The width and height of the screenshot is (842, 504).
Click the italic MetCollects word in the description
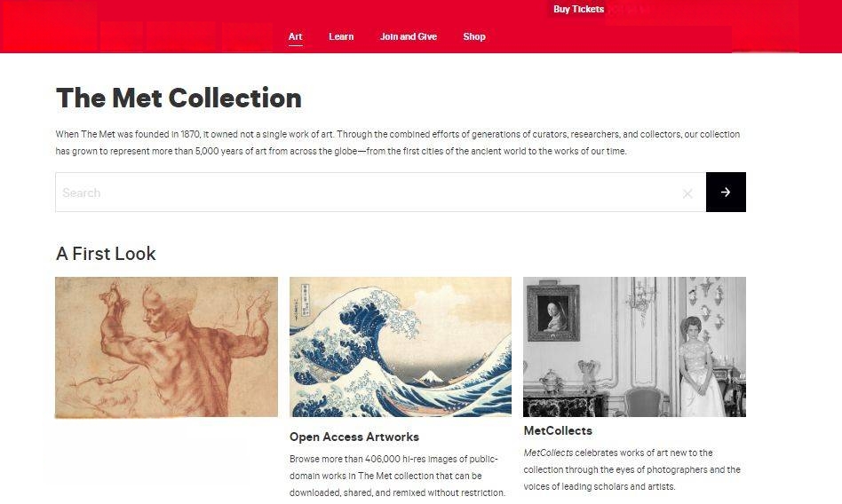point(548,453)
